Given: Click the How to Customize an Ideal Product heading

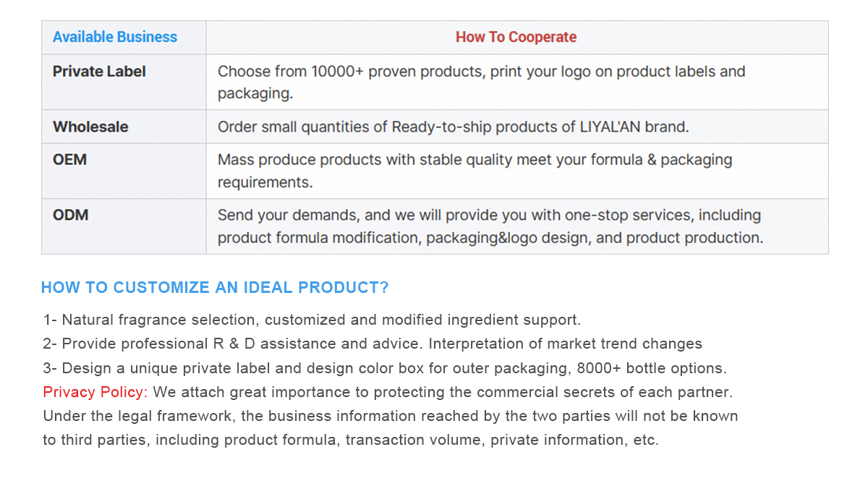Looking at the screenshot, I should (x=215, y=287).
